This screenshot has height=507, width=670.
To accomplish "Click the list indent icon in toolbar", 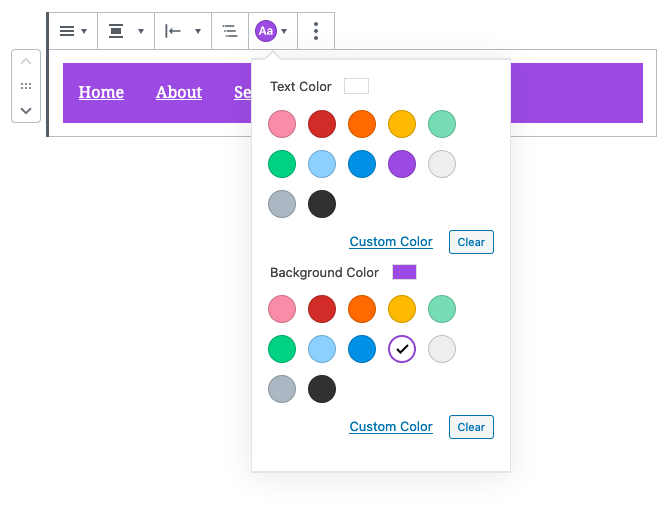I will (230, 31).
